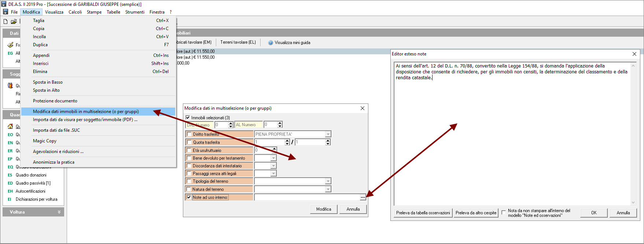
Task: Open the EH Autocertificazioni entry icon
Action: tap(10, 191)
